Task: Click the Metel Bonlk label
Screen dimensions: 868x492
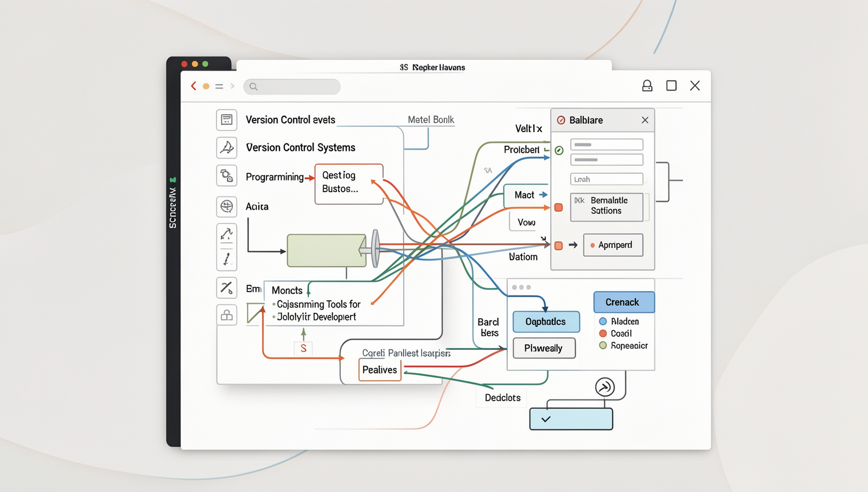Action: tap(431, 119)
